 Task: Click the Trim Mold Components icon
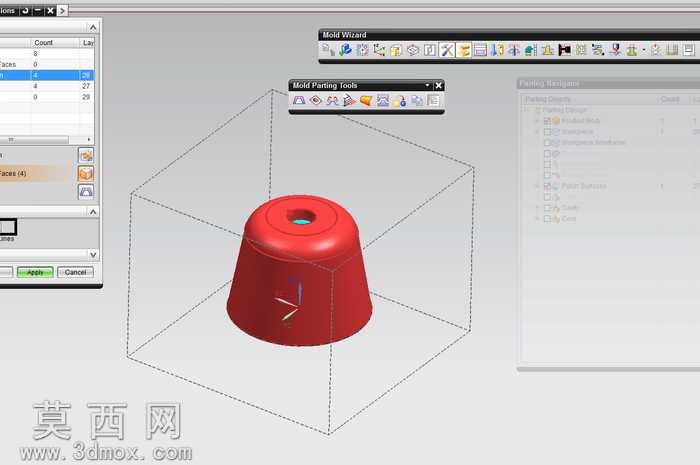point(632,50)
